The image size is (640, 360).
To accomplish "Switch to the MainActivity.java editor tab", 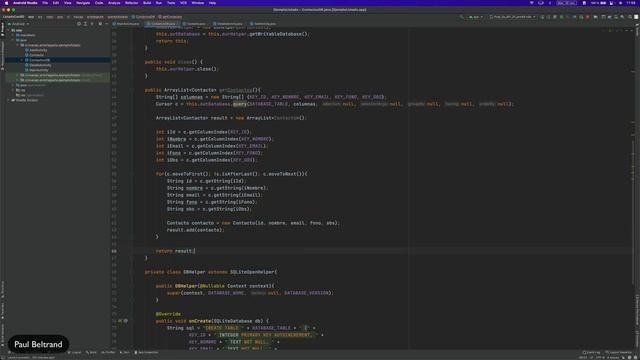I will (127, 24).
